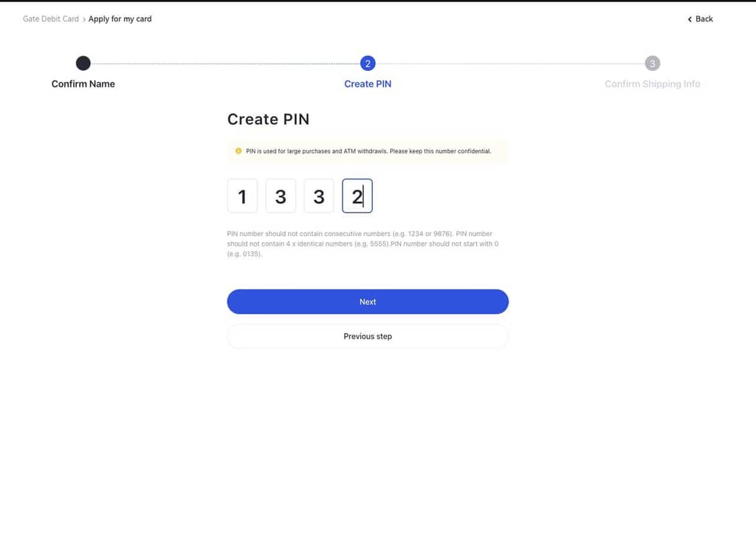Focus the third PIN digit box
This screenshot has height=544, width=756.
click(319, 196)
